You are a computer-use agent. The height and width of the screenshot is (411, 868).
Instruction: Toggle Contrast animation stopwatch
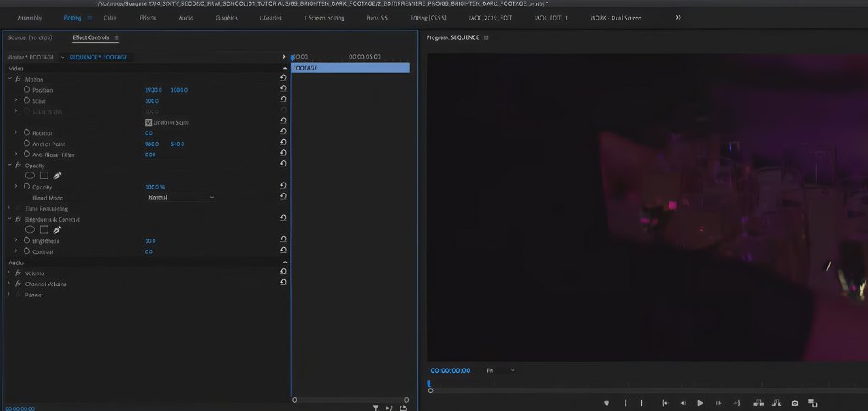26,251
